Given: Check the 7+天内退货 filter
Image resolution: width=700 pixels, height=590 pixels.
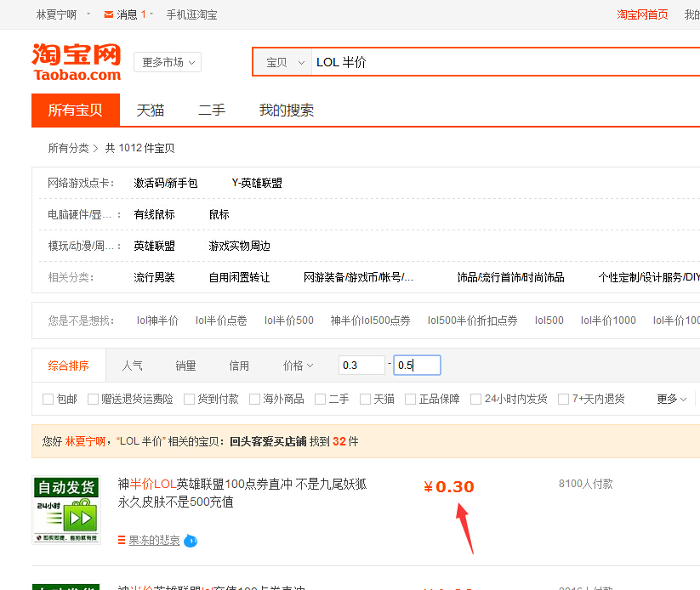Looking at the screenshot, I should [564, 399].
